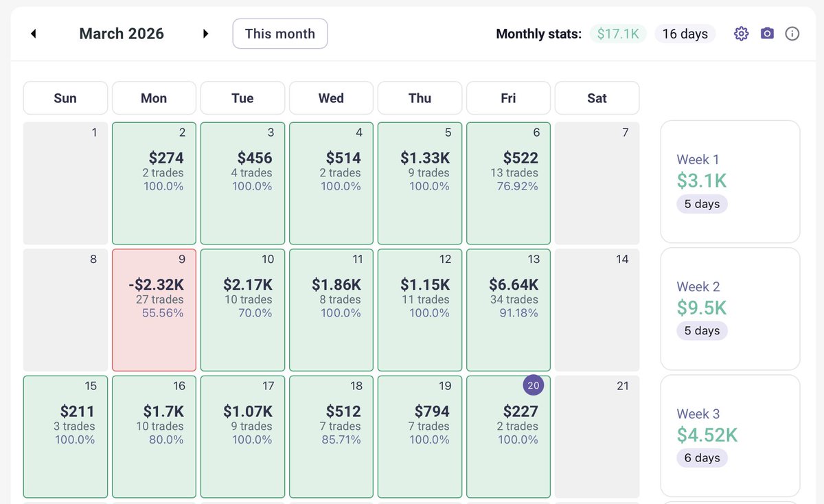Click the March 2026 title
This screenshot has width=824, height=504.
[122, 33]
